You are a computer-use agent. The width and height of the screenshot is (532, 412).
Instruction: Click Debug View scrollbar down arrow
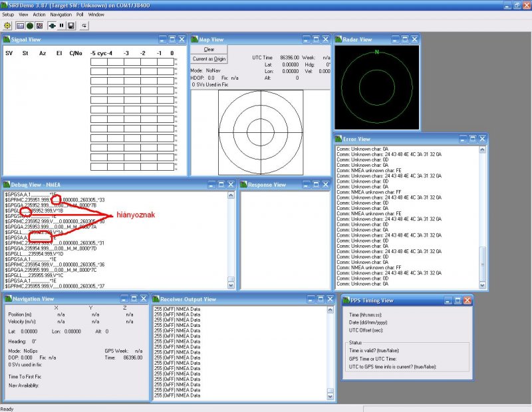click(x=231, y=286)
